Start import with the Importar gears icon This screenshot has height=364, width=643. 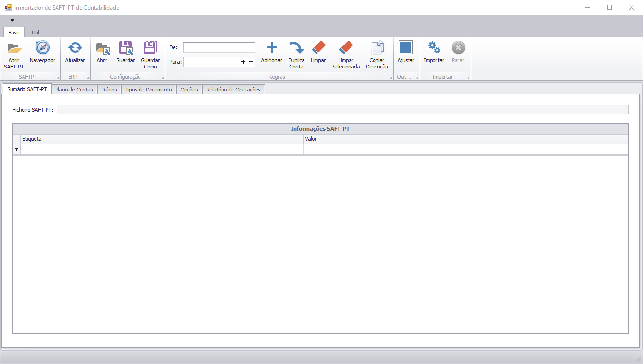[434, 48]
